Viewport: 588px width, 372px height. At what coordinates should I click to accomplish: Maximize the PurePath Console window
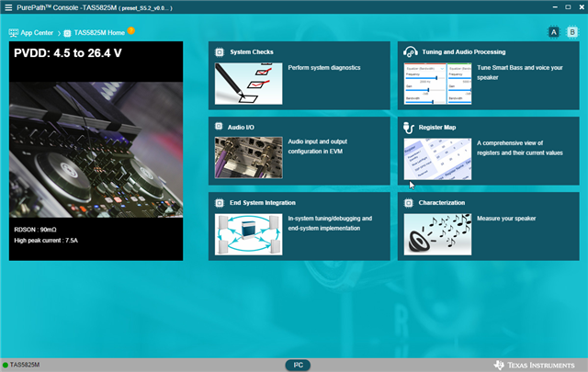click(568, 7)
